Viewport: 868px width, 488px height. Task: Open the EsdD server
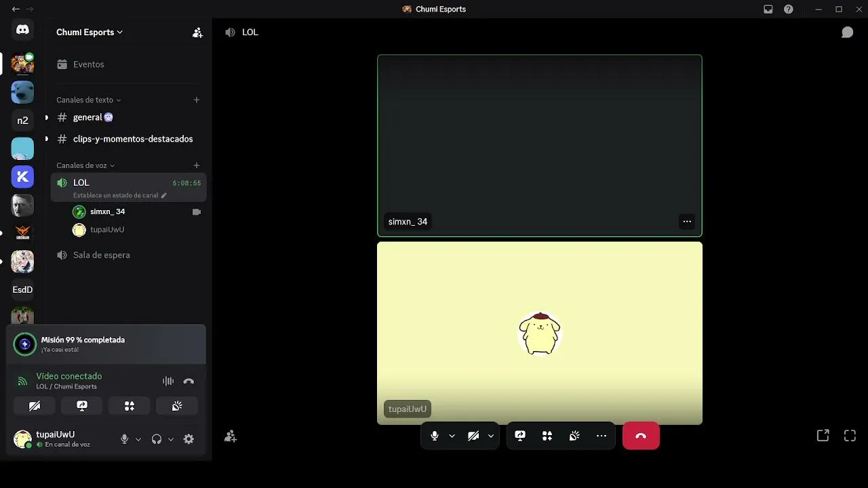point(22,289)
